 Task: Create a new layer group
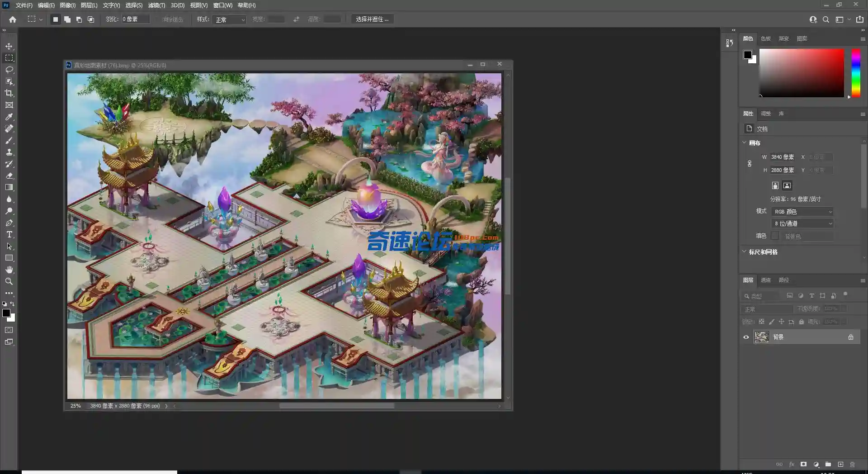coord(828,465)
